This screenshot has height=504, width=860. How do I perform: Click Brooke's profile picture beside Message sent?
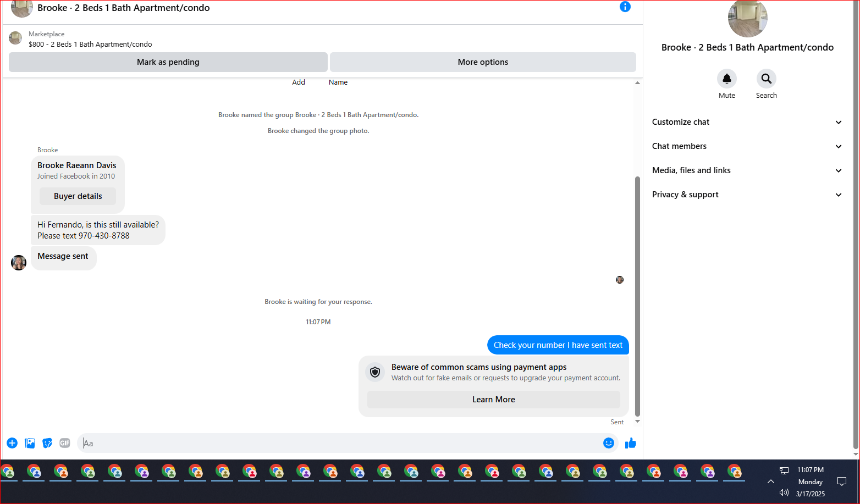click(x=19, y=263)
